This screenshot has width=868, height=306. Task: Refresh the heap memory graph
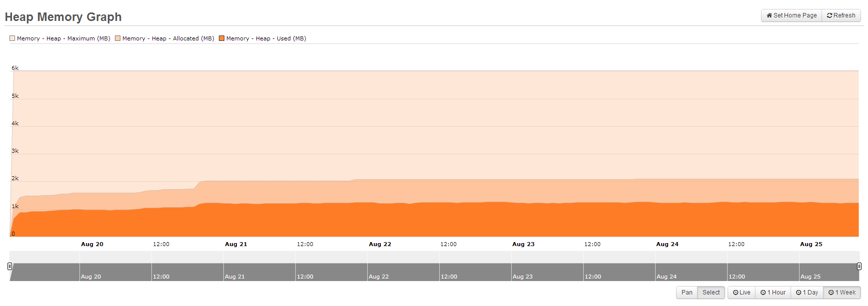(x=841, y=15)
